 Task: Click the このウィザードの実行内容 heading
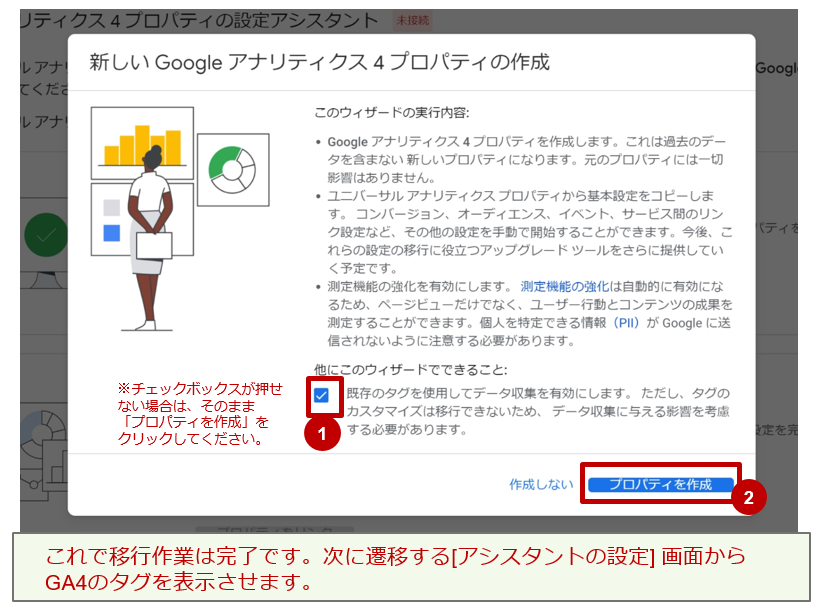tap(392, 112)
